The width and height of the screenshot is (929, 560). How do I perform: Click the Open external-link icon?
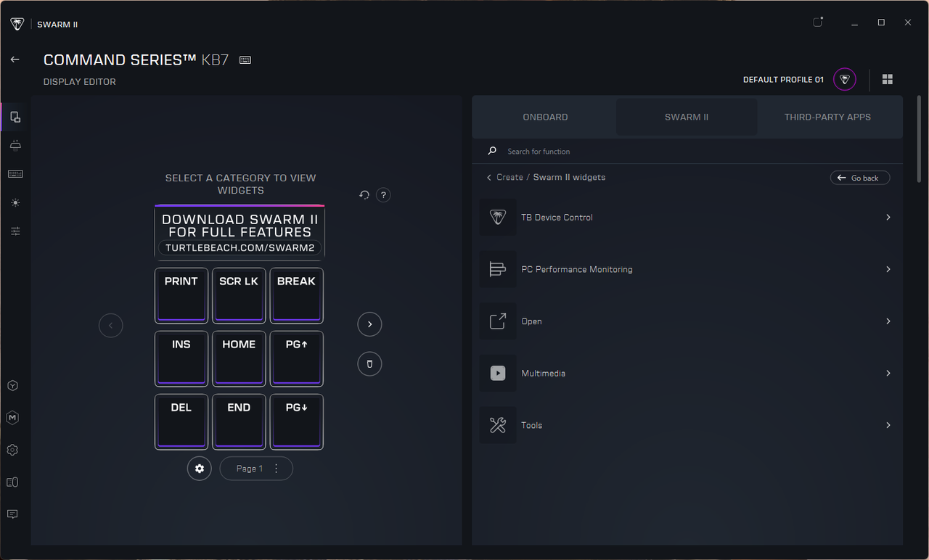tap(498, 321)
